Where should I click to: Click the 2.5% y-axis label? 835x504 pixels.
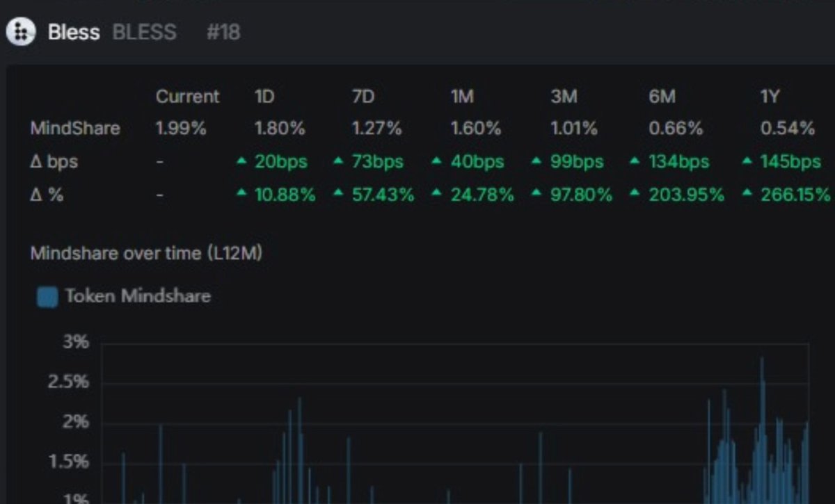click(x=69, y=383)
